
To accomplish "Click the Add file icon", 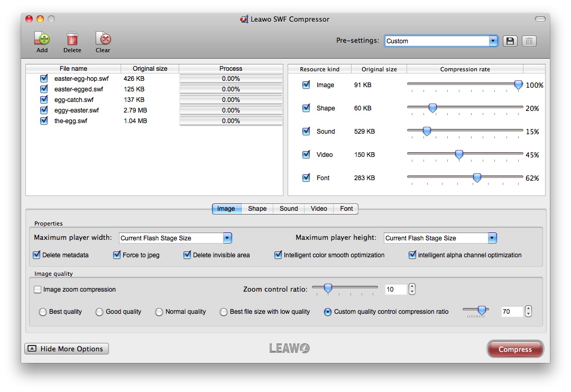I will coord(42,38).
